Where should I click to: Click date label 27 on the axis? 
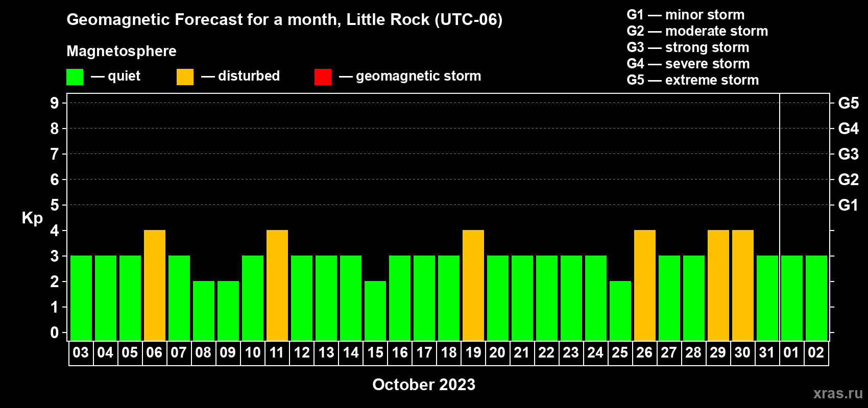(x=669, y=352)
